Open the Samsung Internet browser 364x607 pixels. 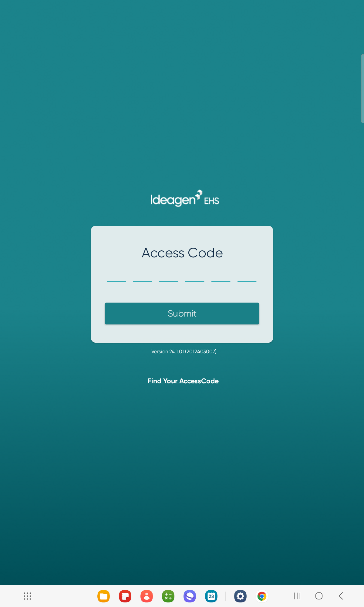190,596
